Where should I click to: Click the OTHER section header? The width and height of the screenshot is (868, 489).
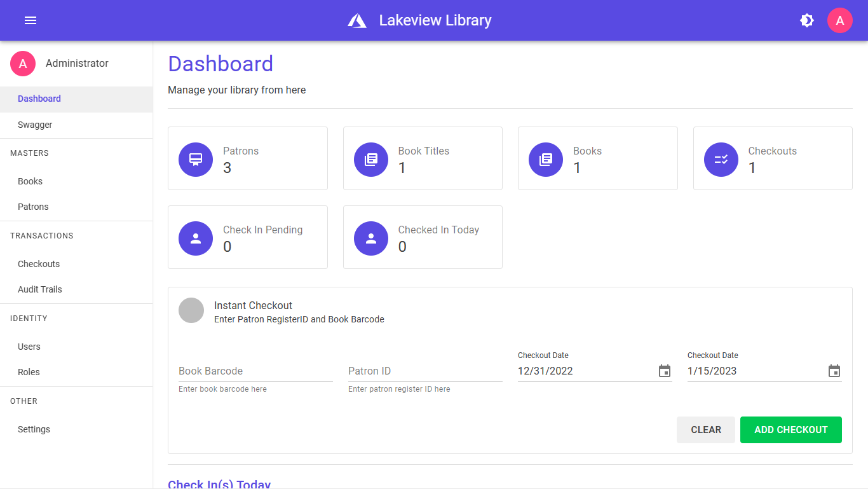tap(24, 401)
